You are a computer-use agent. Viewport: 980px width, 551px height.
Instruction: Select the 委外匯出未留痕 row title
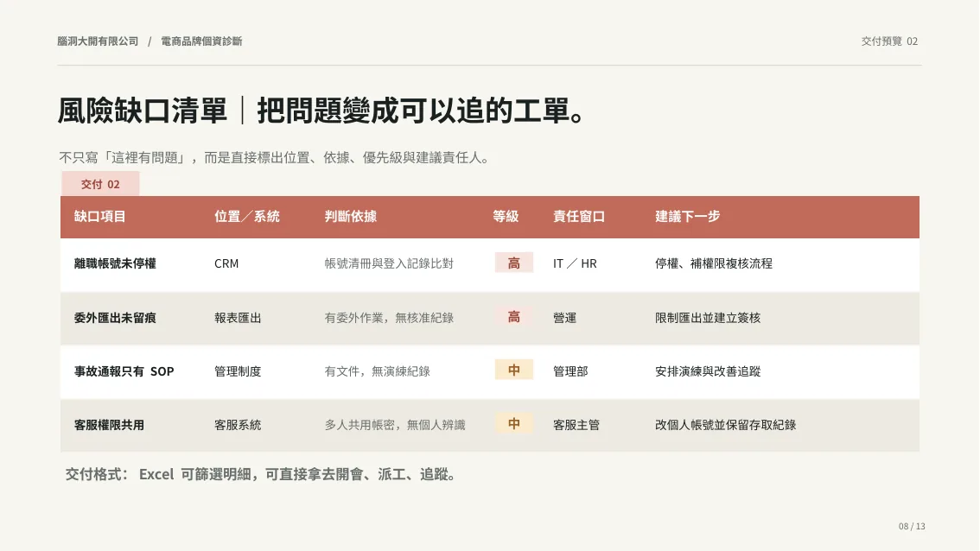[115, 318]
